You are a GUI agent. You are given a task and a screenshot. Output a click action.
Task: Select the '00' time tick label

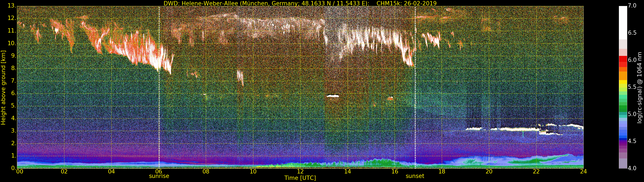[19, 171]
